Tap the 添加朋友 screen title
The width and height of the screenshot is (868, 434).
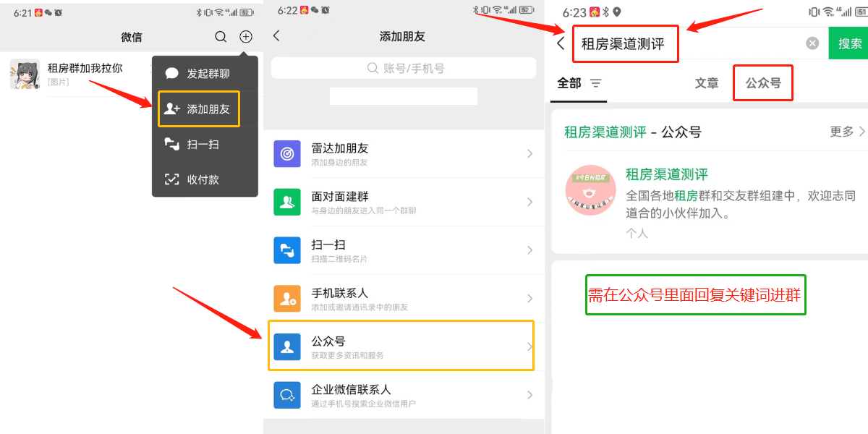402,37
